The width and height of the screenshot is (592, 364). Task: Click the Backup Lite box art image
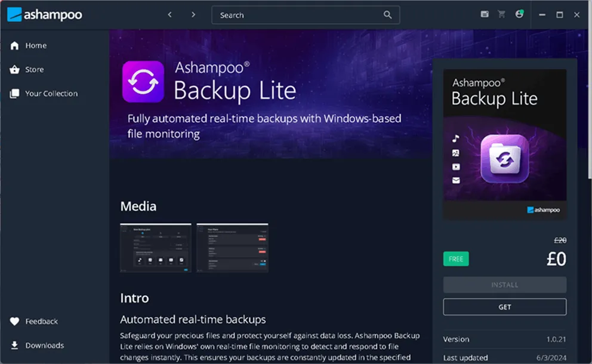(x=505, y=144)
